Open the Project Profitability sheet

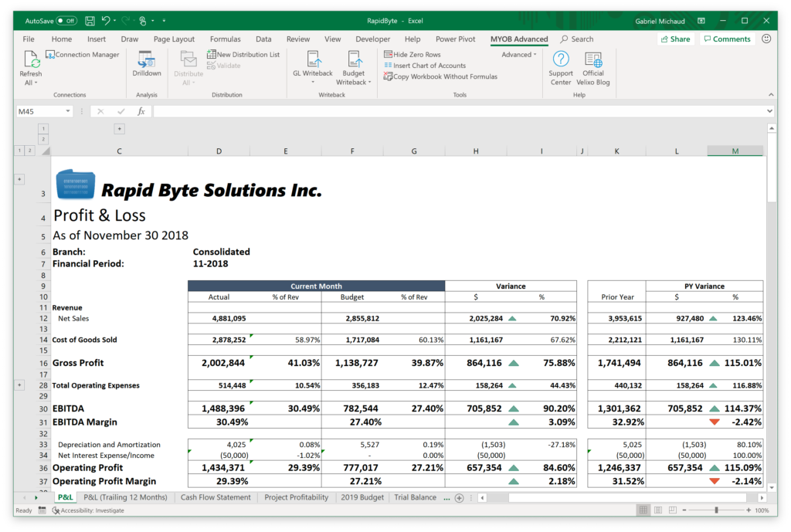click(x=296, y=497)
